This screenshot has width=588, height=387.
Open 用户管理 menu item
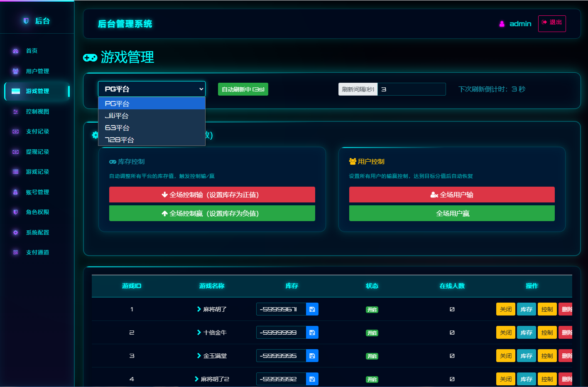pos(37,71)
